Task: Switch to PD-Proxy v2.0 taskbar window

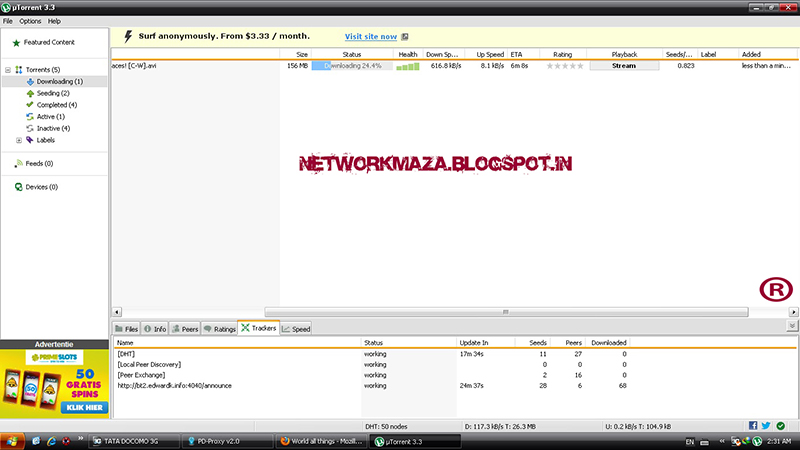Action: click(228, 441)
